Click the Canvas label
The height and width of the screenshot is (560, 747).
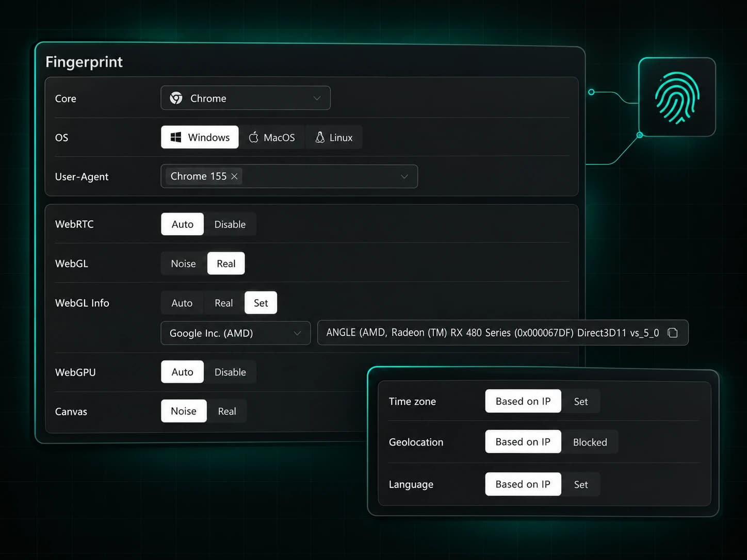point(71,411)
